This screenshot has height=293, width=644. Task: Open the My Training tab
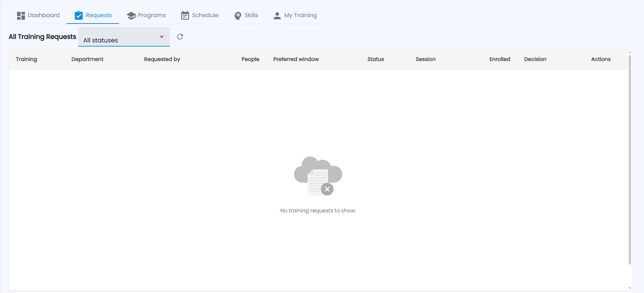click(x=295, y=15)
